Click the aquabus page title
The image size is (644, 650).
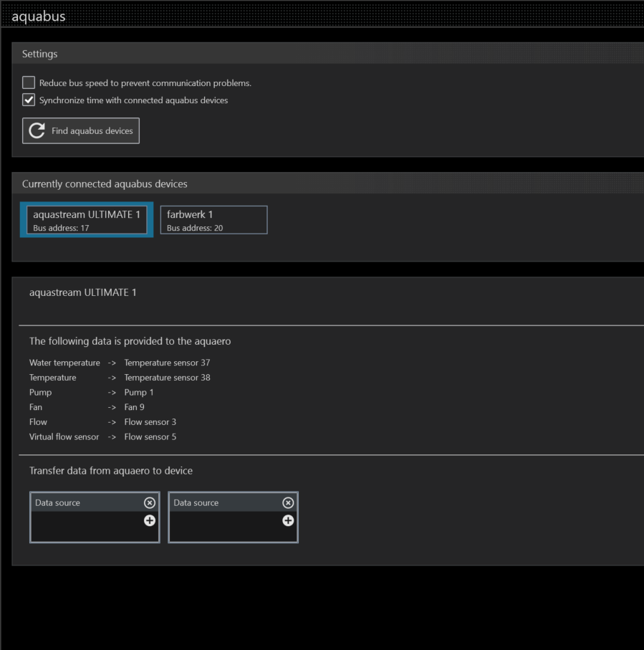39,16
